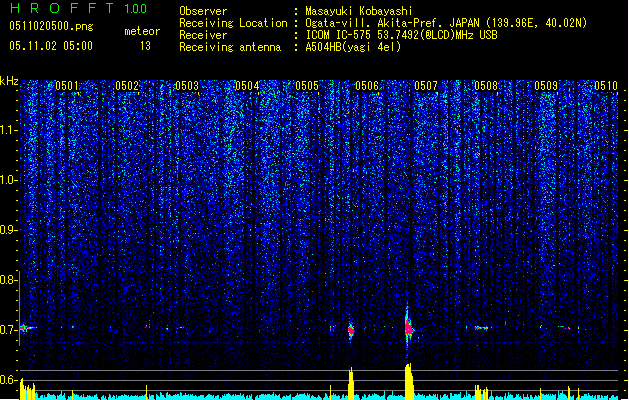Click the 0501 time marker
The height and width of the screenshot is (400, 629).
pyautogui.click(x=67, y=86)
